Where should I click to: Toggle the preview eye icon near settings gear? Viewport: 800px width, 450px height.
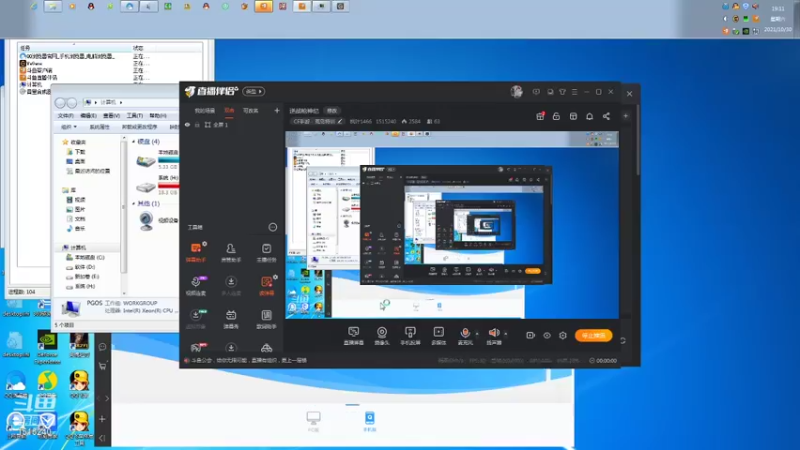pos(547,335)
